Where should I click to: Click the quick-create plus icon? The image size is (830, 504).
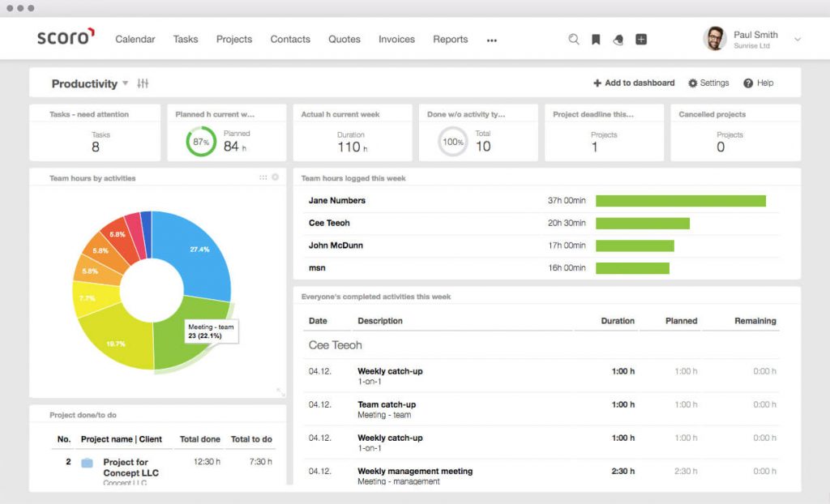[640, 39]
